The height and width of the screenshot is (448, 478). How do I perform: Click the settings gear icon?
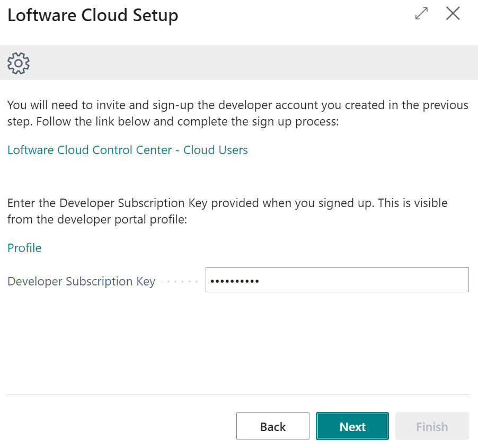[x=19, y=63]
